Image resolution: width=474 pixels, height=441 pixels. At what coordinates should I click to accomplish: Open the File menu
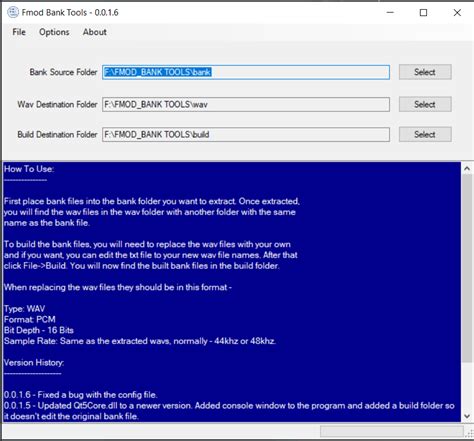(19, 32)
